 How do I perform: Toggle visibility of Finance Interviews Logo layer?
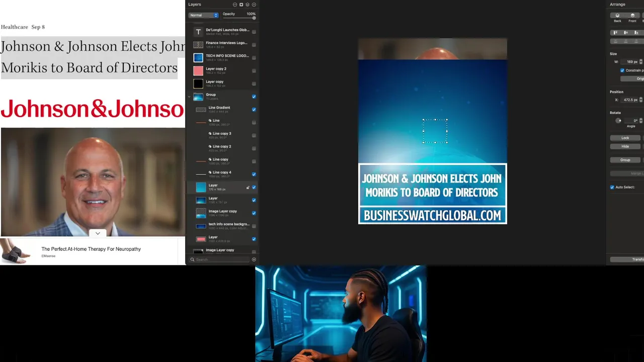click(x=254, y=45)
